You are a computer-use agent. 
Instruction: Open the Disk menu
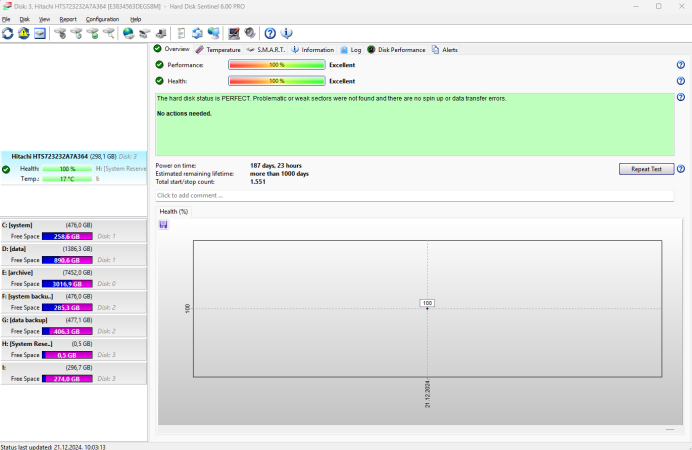tap(24, 19)
